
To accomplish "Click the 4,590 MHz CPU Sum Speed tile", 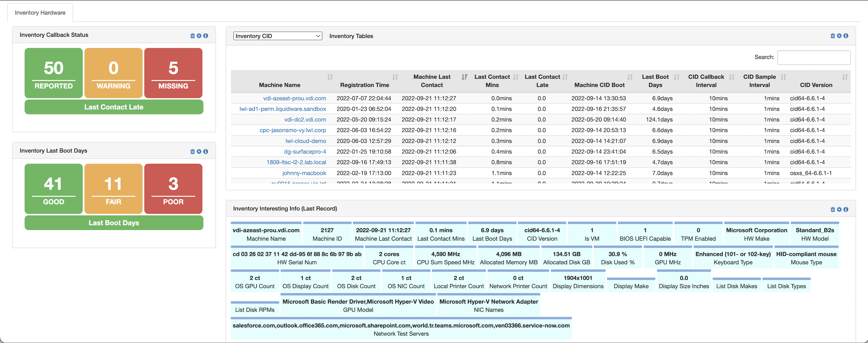I will pos(445,257).
